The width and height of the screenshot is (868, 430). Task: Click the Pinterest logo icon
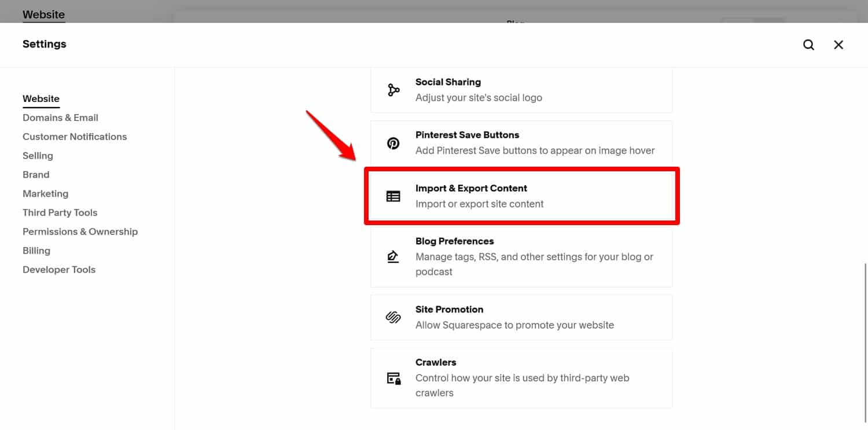393,143
